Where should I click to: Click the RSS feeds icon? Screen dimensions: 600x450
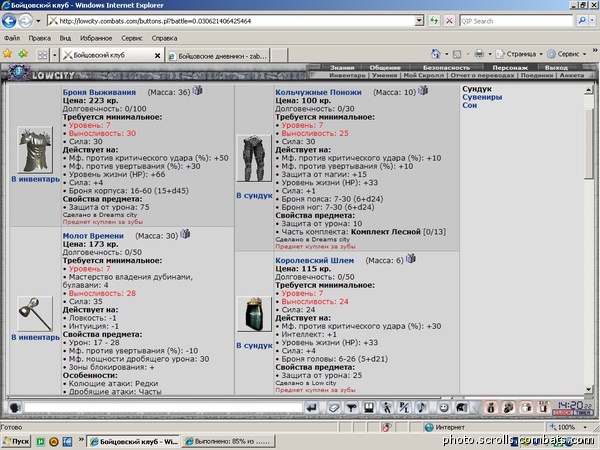[x=457, y=54]
